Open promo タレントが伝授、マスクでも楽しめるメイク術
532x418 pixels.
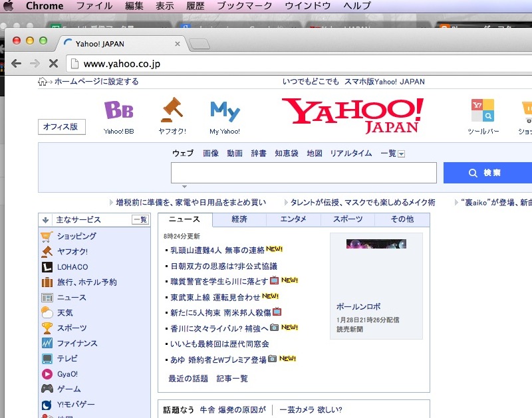pyautogui.click(x=362, y=203)
